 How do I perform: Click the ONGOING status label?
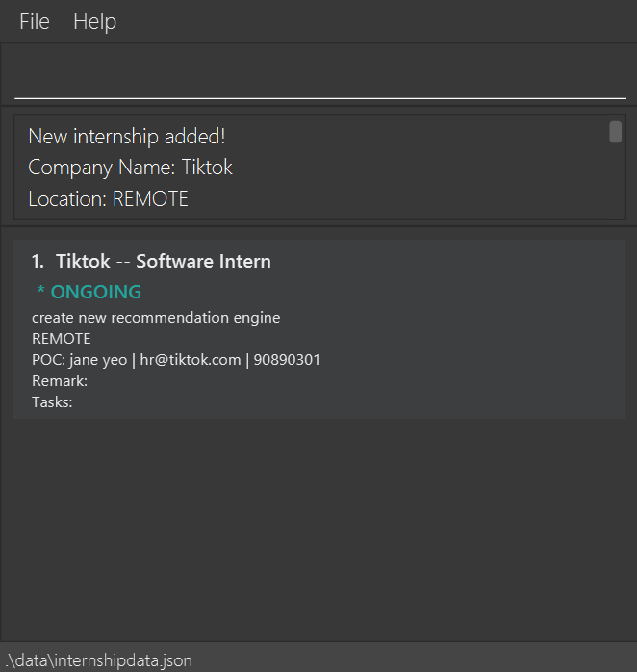click(x=95, y=293)
